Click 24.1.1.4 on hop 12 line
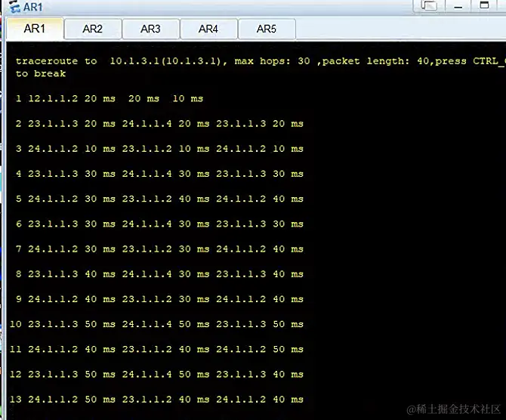Image resolution: width=506 pixels, height=420 pixels. [x=147, y=374]
